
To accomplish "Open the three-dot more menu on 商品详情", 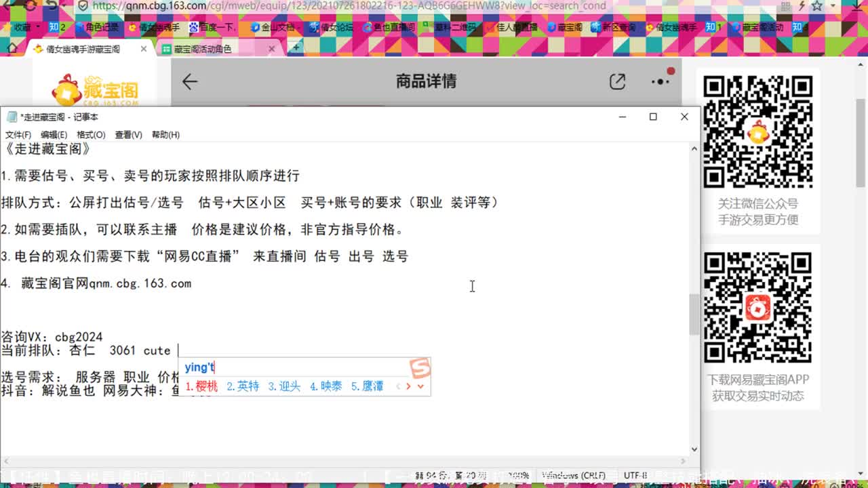I will 660,81.
